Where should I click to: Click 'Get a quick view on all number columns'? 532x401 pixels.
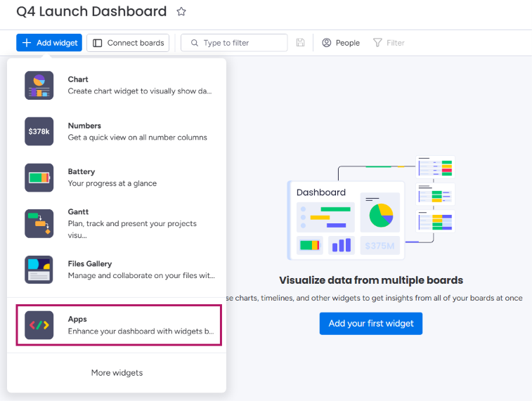point(138,137)
